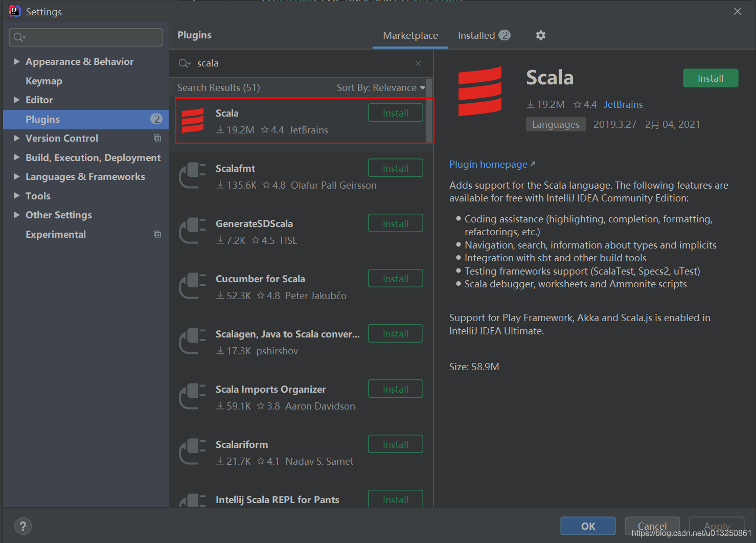Image resolution: width=756 pixels, height=543 pixels.
Task: Install Intellij Scala REPL for Pants
Action: [396, 499]
